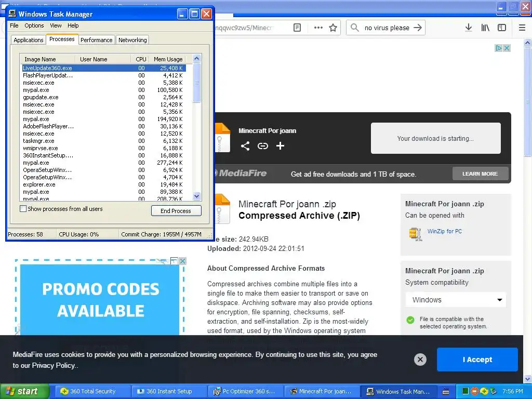Click AdChoices icon on top-right ad
Viewport: 532px width, 399px height.
pyautogui.click(x=498, y=48)
